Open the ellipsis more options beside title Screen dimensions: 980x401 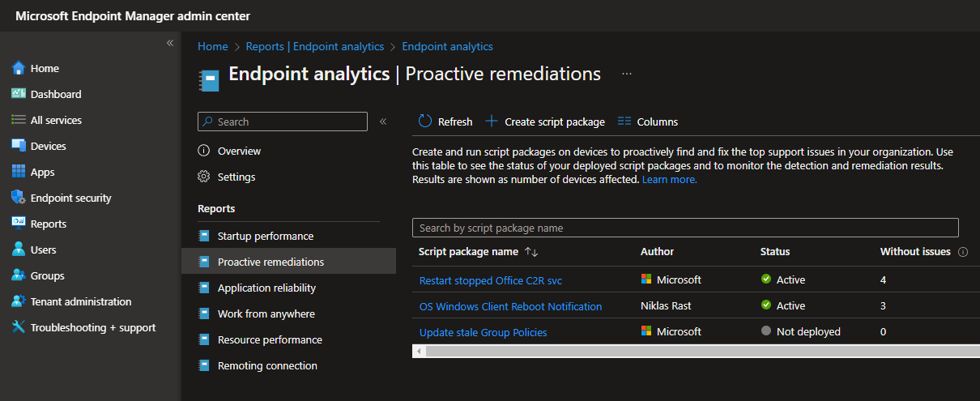[x=626, y=74]
